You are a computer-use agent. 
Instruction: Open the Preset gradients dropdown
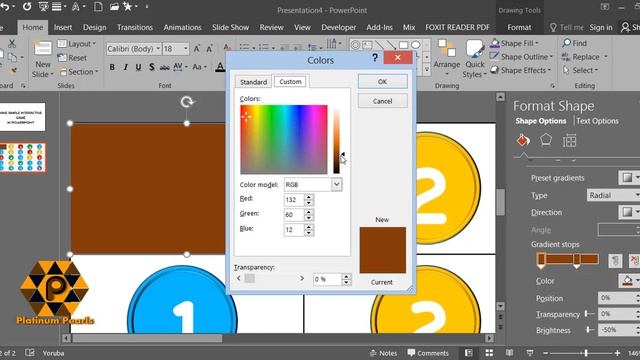click(629, 178)
